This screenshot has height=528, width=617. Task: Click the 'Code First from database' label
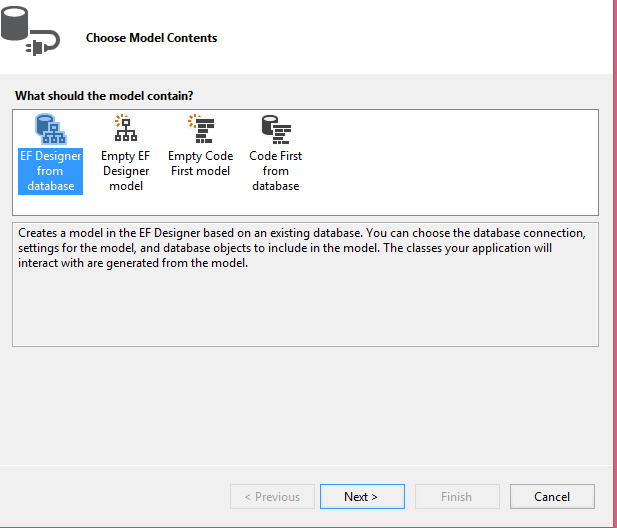point(275,171)
